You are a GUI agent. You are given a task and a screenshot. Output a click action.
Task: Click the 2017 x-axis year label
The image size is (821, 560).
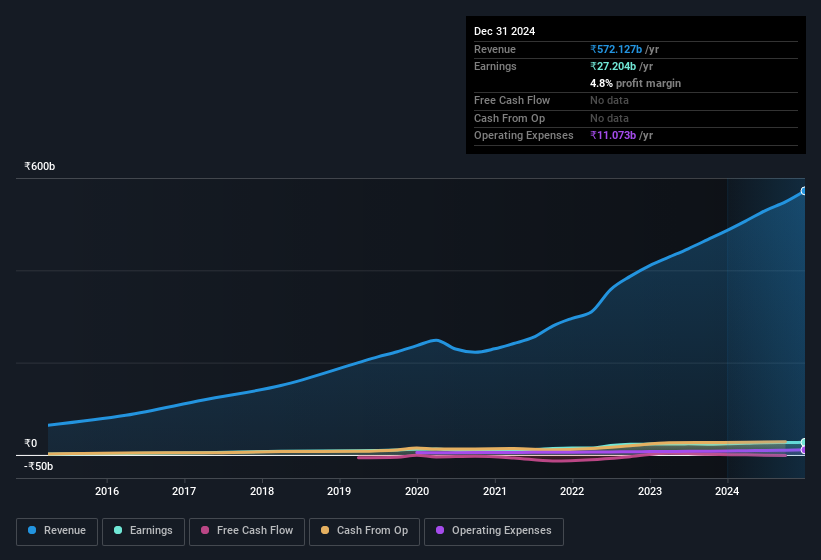click(184, 491)
